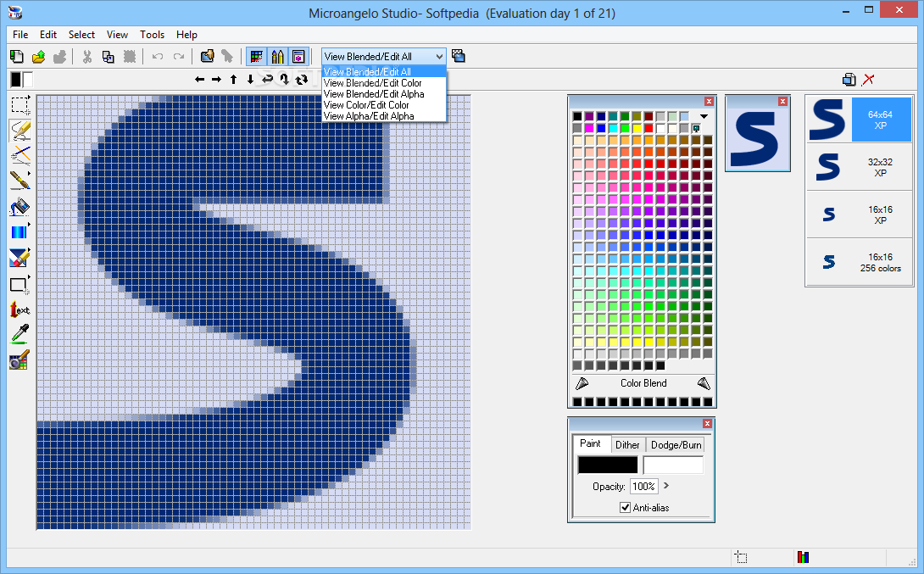The width and height of the screenshot is (924, 574).
Task: Select the gradient fill tool
Action: tap(20, 232)
